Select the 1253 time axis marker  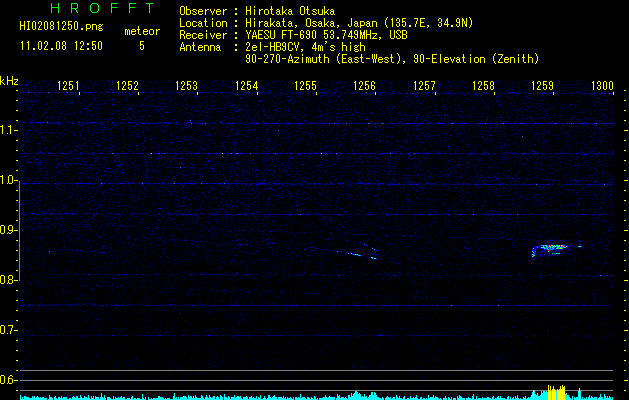click(x=187, y=86)
